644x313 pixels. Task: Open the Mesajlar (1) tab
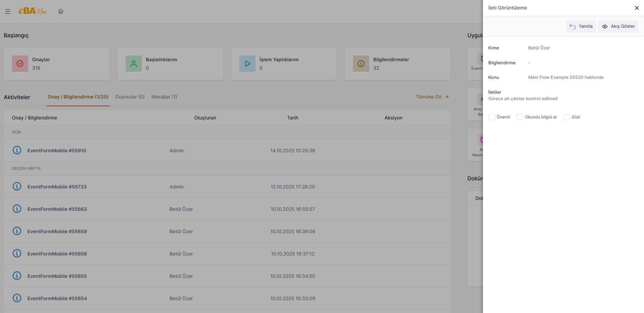click(x=164, y=97)
